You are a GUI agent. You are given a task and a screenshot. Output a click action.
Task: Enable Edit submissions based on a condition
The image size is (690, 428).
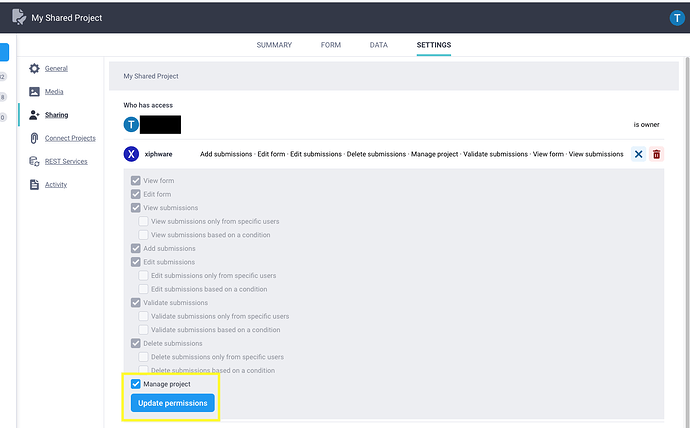(x=145, y=289)
